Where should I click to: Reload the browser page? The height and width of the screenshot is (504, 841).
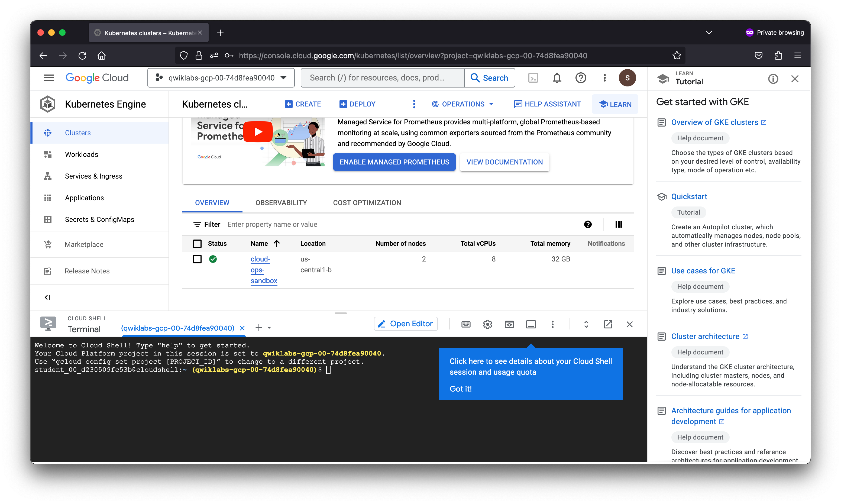[x=82, y=55]
